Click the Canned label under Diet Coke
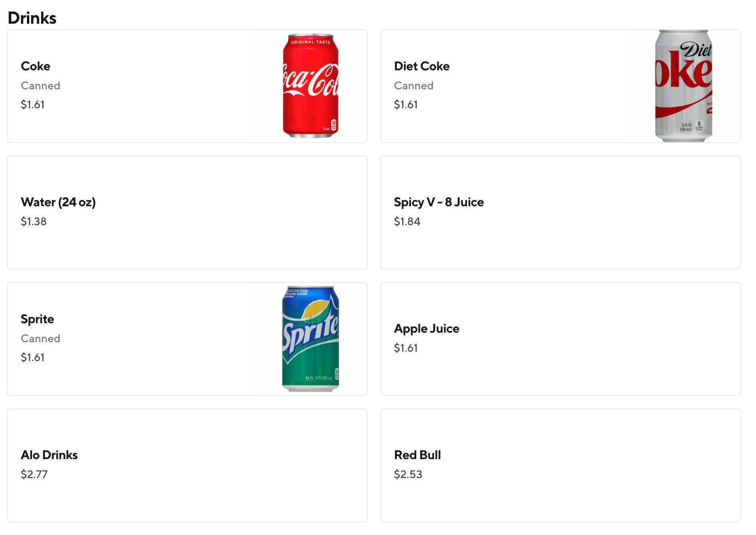The image size is (756, 535). (x=414, y=85)
